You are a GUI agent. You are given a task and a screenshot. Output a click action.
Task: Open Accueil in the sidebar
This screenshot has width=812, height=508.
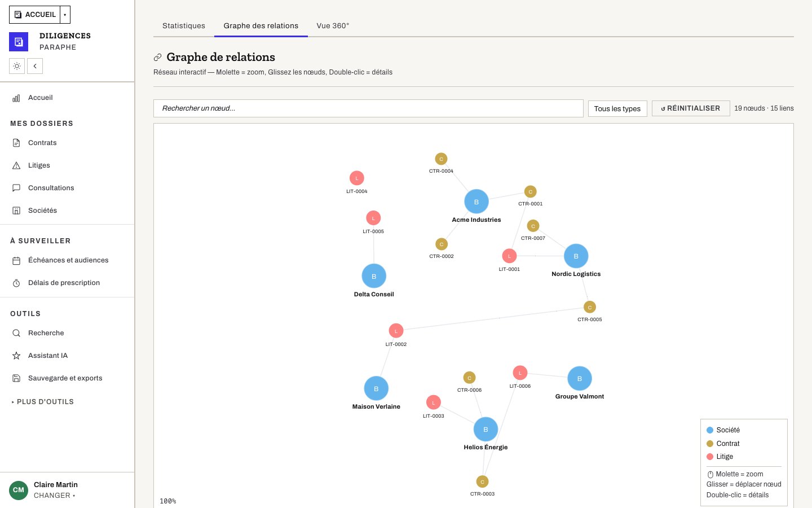click(x=67, y=98)
